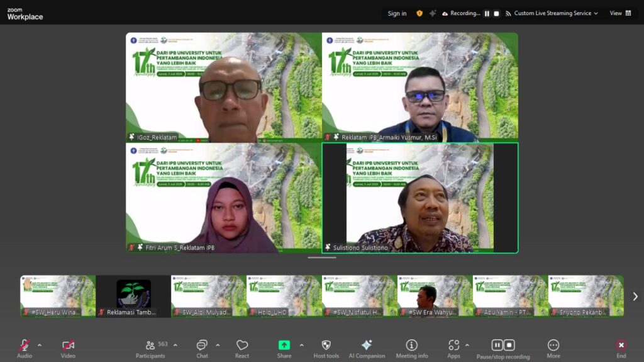
Task: Expand share options arrow beside Share
Action: point(301,345)
